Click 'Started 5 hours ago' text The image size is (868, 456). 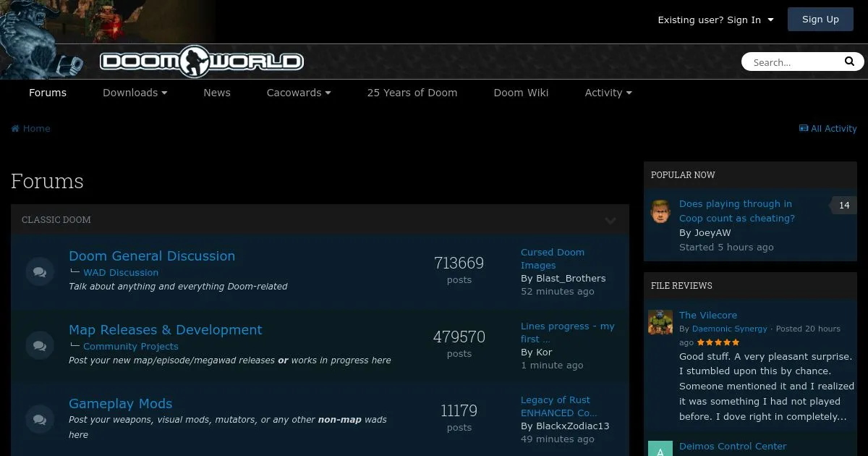coord(726,248)
